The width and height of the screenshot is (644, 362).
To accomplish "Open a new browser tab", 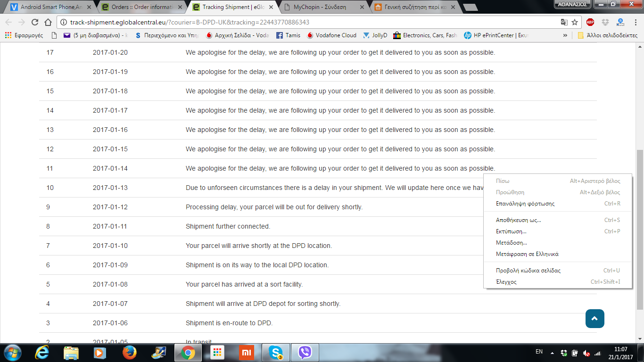I will pos(471,7).
